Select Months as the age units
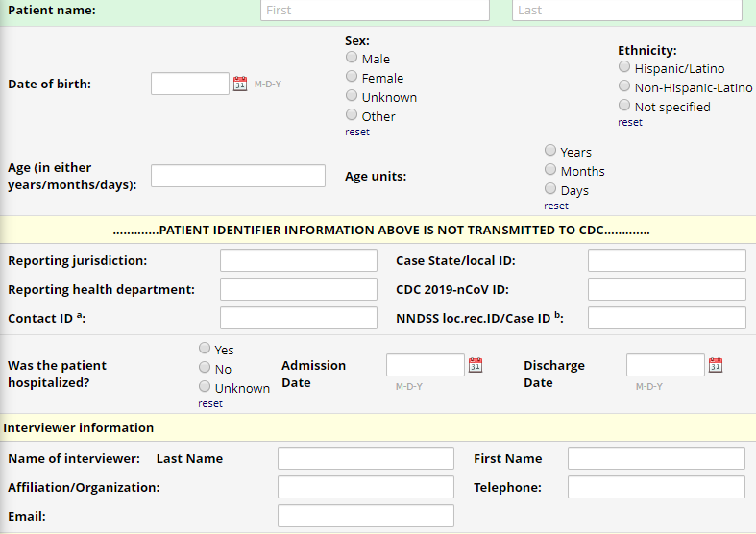The image size is (756, 534). [550, 170]
